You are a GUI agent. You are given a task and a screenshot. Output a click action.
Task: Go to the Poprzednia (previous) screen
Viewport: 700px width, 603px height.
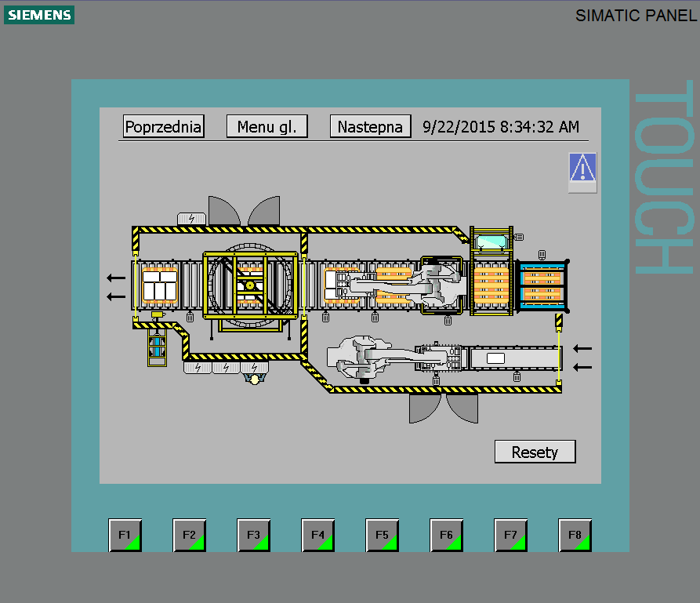163,126
